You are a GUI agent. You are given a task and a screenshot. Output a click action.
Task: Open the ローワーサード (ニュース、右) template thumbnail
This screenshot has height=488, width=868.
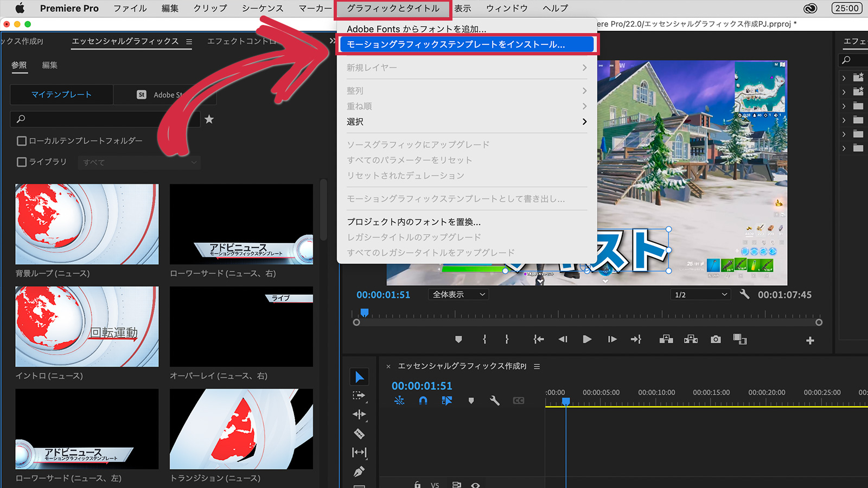pyautogui.click(x=241, y=224)
